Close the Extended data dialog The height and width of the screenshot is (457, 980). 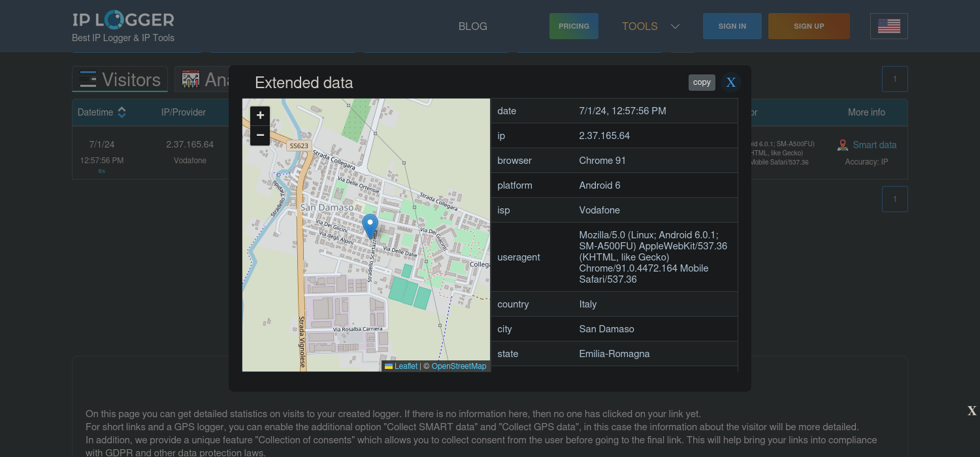[731, 82]
